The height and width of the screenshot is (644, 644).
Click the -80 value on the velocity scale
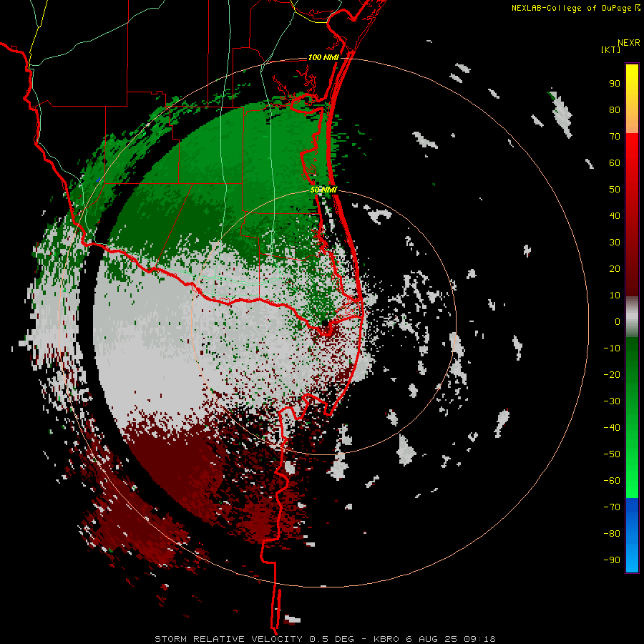click(x=612, y=534)
